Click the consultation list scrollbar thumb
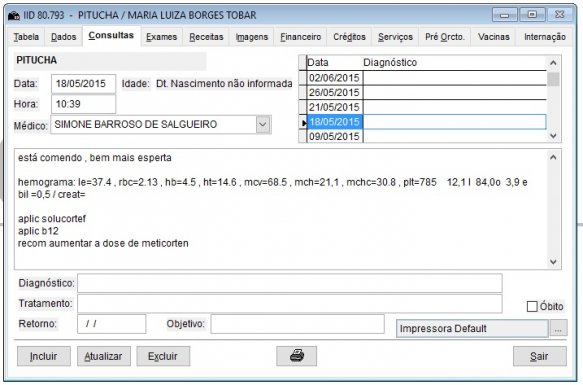Image resolution: width=583 pixels, height=385 pixels. click(x=553, y=79)
